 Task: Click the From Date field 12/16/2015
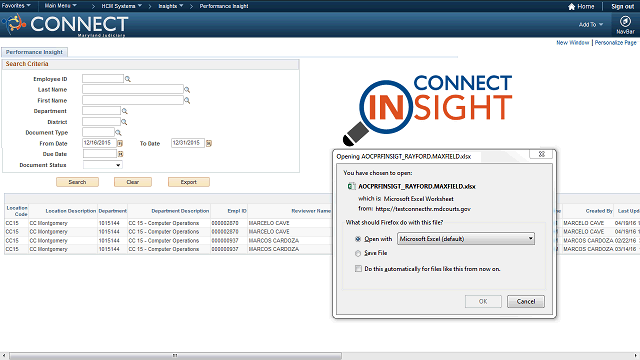100,143
